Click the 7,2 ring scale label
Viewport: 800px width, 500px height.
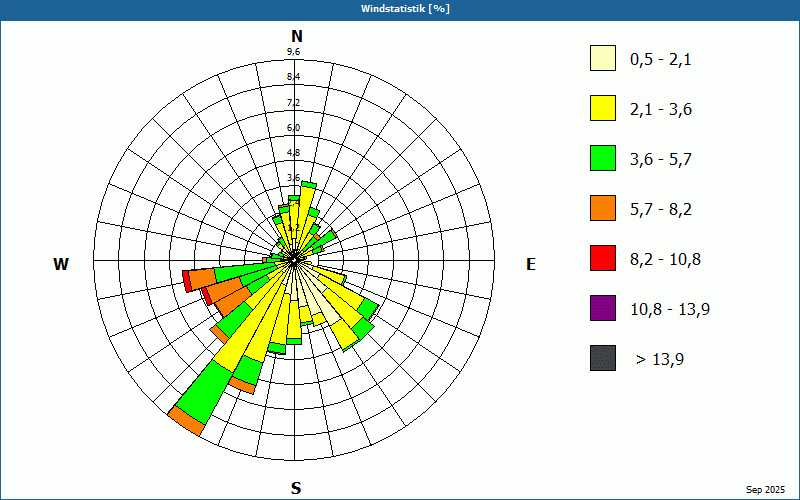pyautogui.click(x=293, y=103)
